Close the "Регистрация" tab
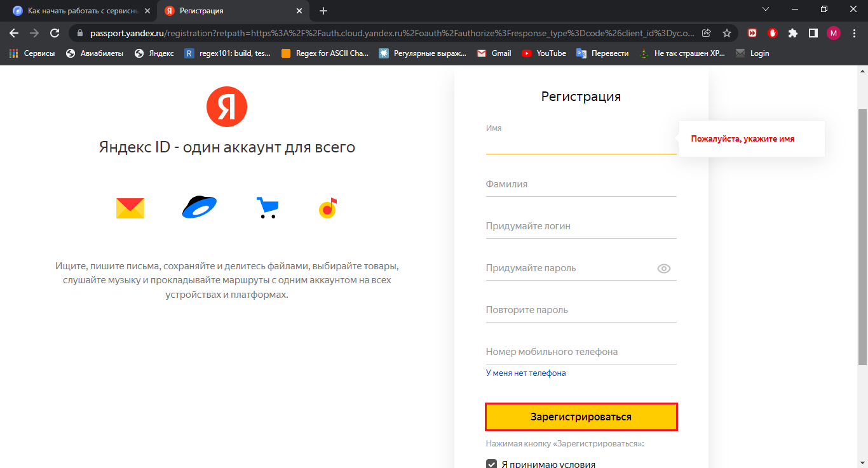Image resolution: width=868 pixels, height=468 pixels. (300, 11)
